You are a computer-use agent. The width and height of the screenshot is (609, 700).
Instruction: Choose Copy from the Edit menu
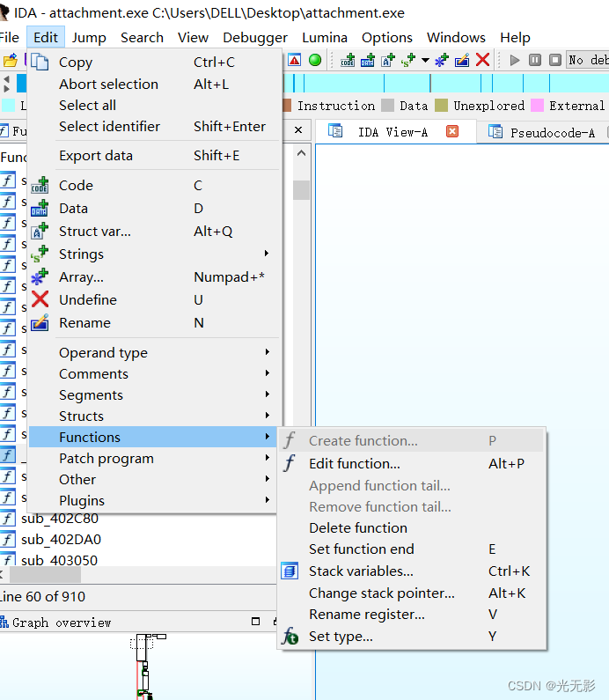(x=153, y=62)
